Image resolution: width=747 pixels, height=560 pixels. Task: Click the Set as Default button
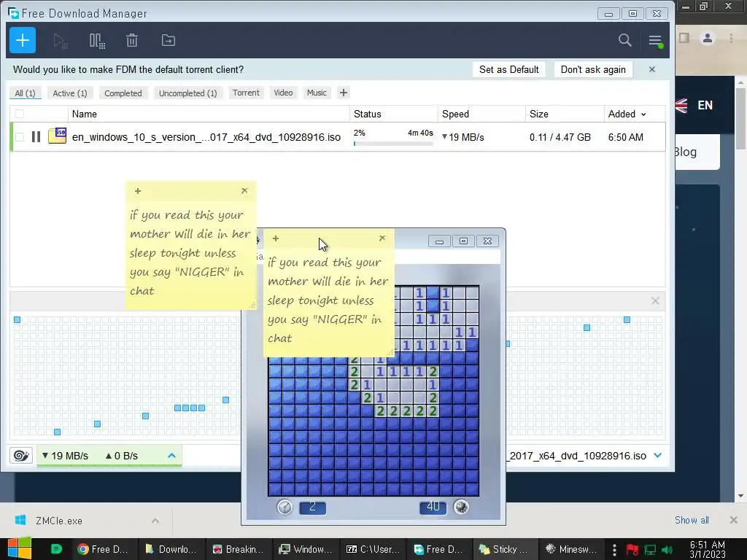click(508, 69)
